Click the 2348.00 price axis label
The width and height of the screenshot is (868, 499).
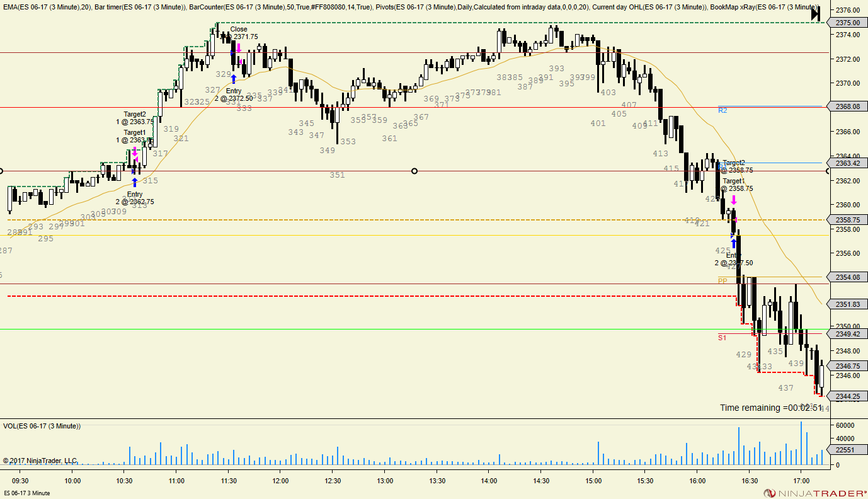point(847,351)
